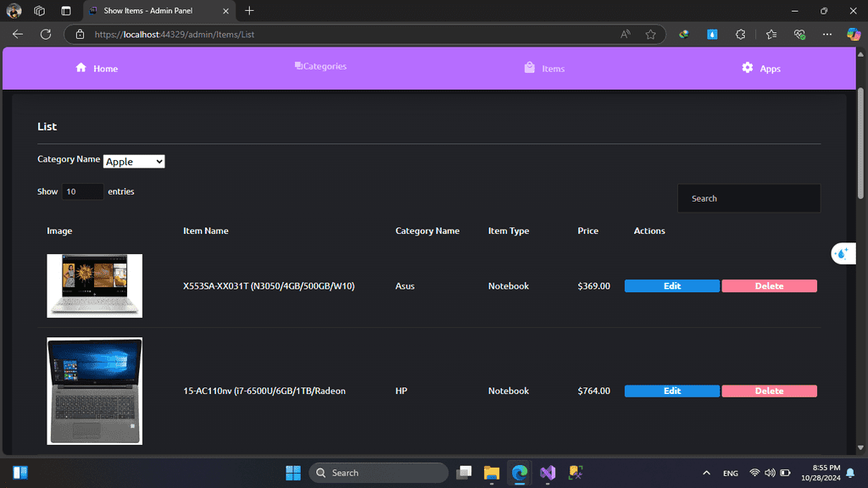
Task: Open the browser profile avatar
Action: click(14, 10)
